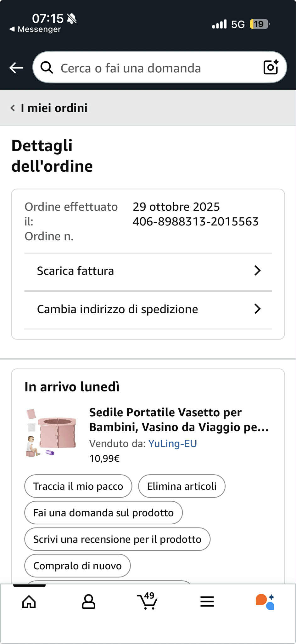
Task: Expand the Scarica fattura row
Action: [148, 271]
